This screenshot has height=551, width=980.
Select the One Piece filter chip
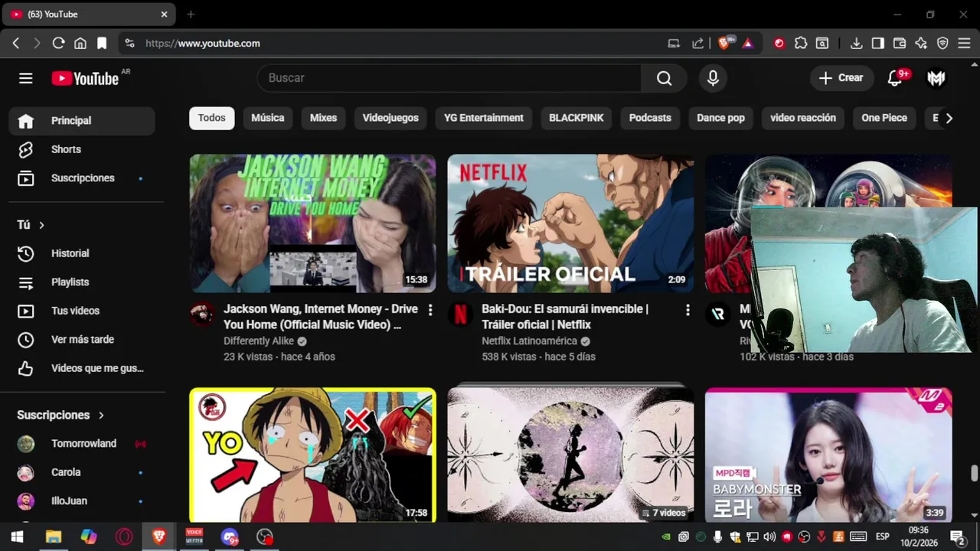coord(884,118)
